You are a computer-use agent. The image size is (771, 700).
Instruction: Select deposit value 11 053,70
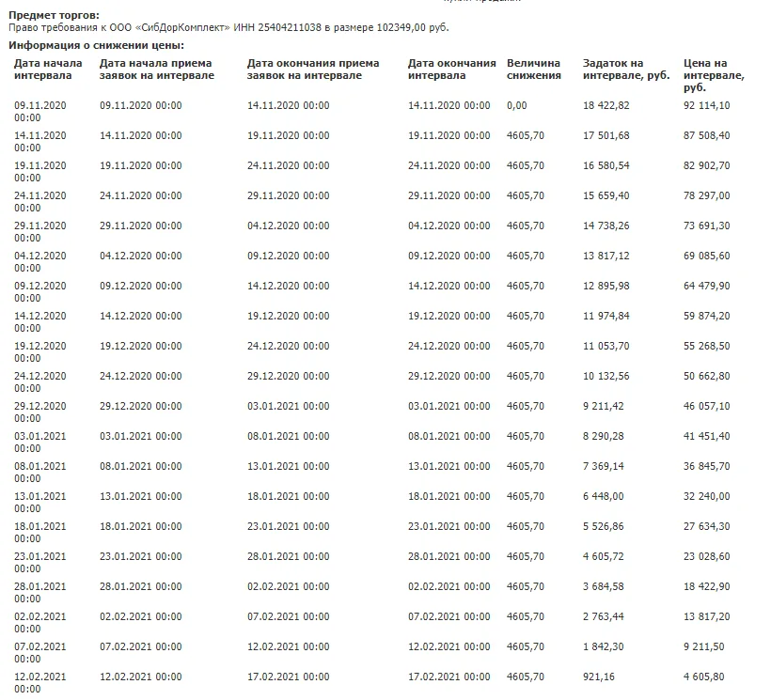pyautogui.click(x=606, y=346)
